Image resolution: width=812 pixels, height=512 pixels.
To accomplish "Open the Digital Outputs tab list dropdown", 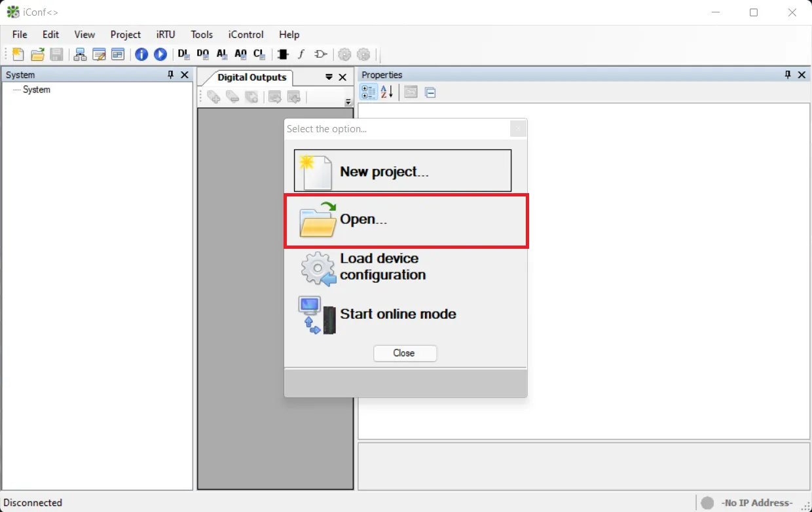I will 329,77.
